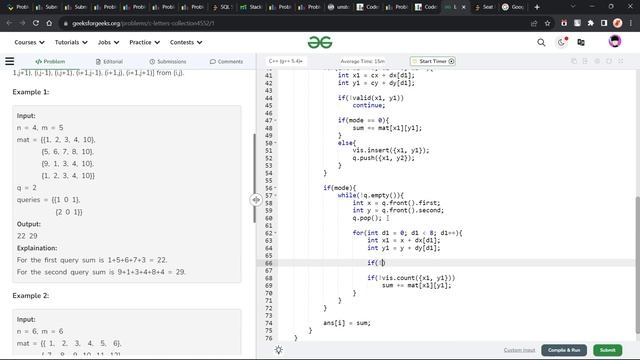Close the active browser tab
The image size is (640, 360).
(x=464, y=7)
